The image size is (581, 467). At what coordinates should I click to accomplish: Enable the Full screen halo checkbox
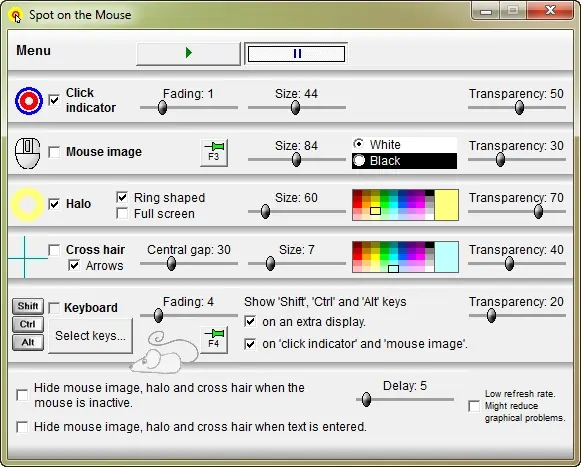tap(122, 213)
